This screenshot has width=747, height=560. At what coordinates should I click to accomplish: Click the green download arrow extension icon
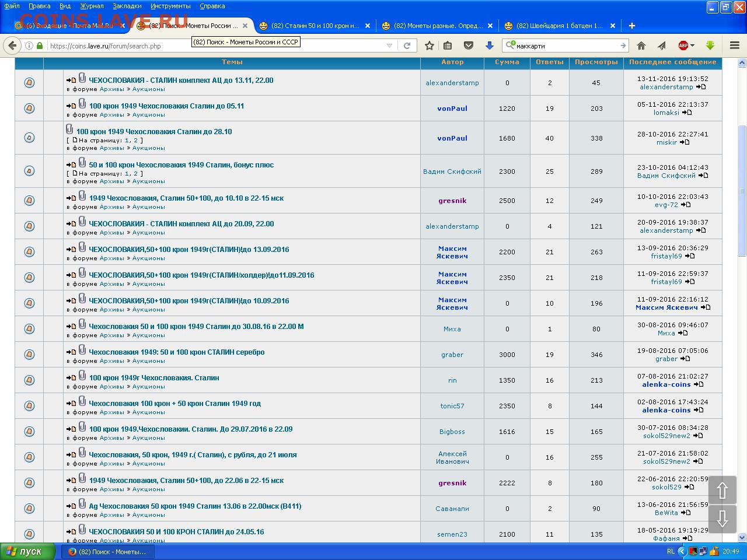tap(710, 45)
